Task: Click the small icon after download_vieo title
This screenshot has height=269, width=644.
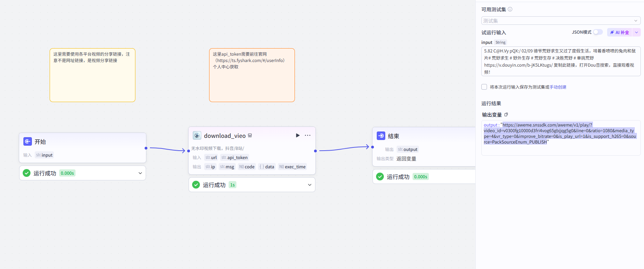Action: coord(250,135)
